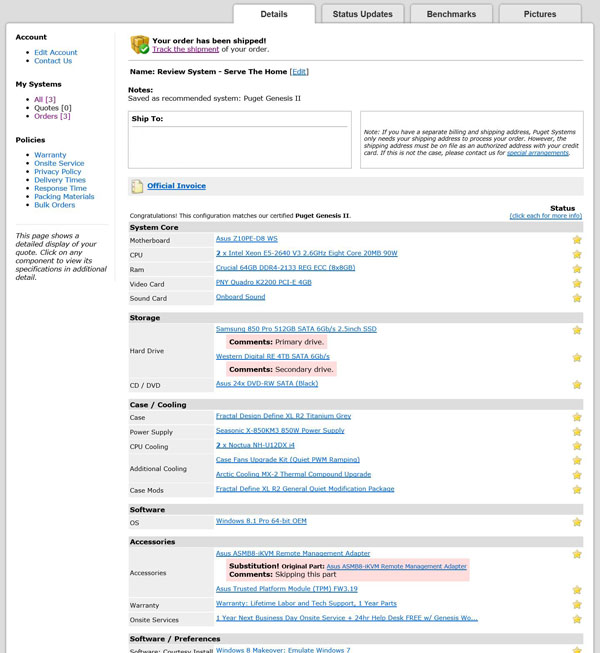This screenshot has width=600, height=653.
Task: Show All [3] systems
Action: click(45, 100)
